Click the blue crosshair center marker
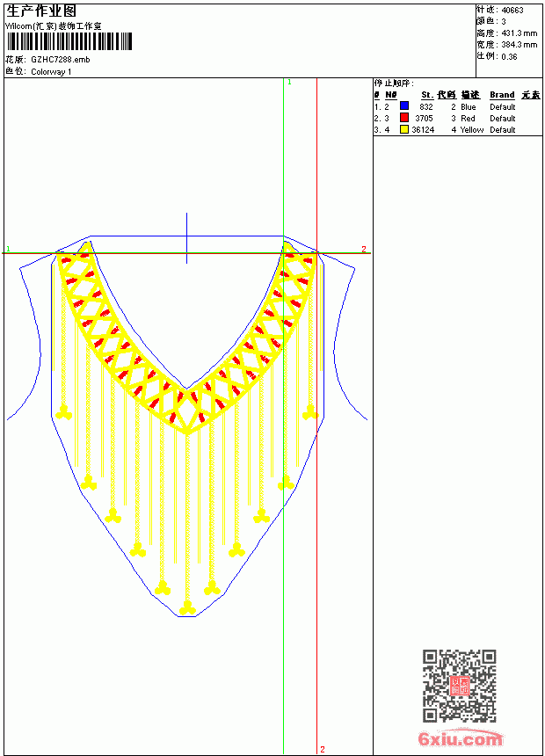The width and height of the screenshot is (545, 756). click(186, 237)
